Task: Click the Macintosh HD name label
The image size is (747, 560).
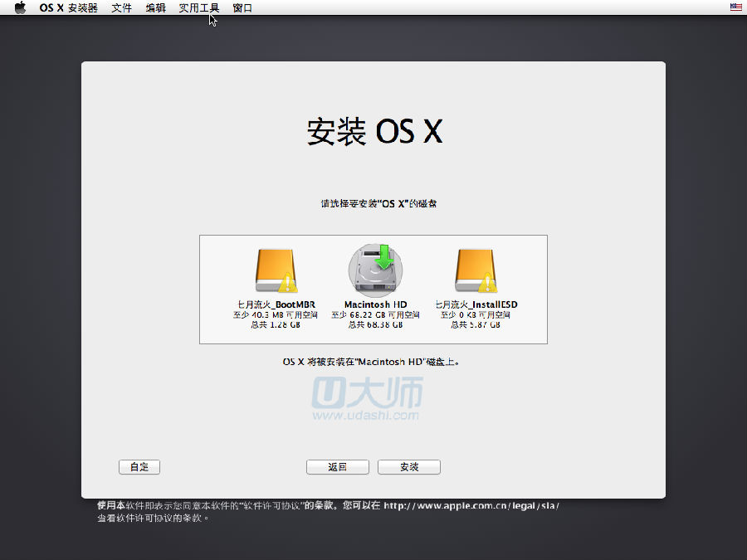Action: pyautogui.click(x=375, y=304)
